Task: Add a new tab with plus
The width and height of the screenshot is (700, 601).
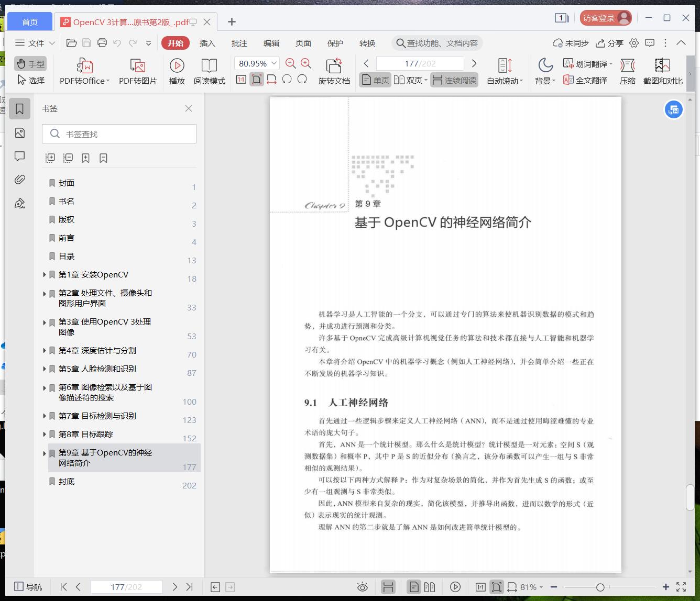Action: click(232, 21)
